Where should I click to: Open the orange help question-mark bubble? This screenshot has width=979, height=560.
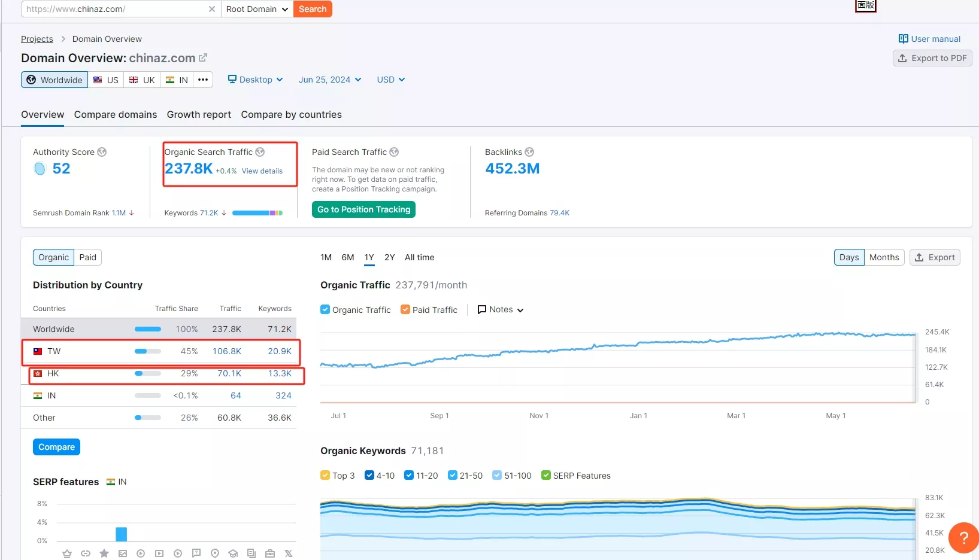[x=963, y=537]
